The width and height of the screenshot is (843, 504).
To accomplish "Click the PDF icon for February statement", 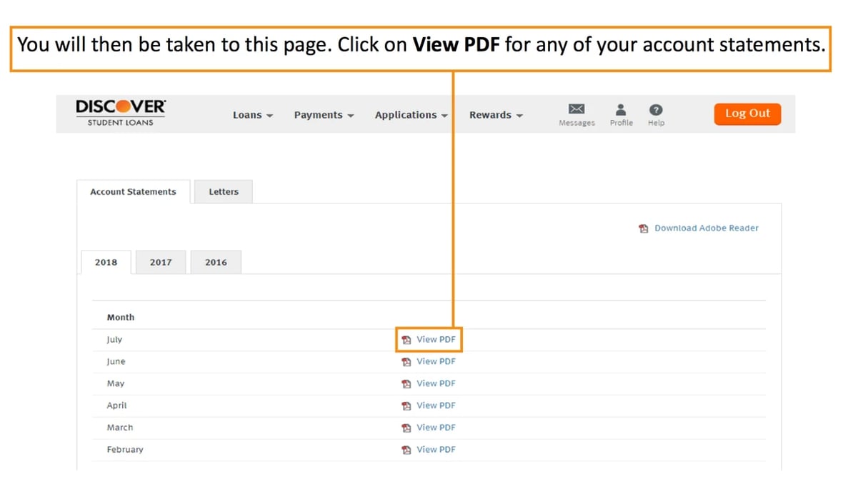I will pyautogui.click(x=406, y=450).
